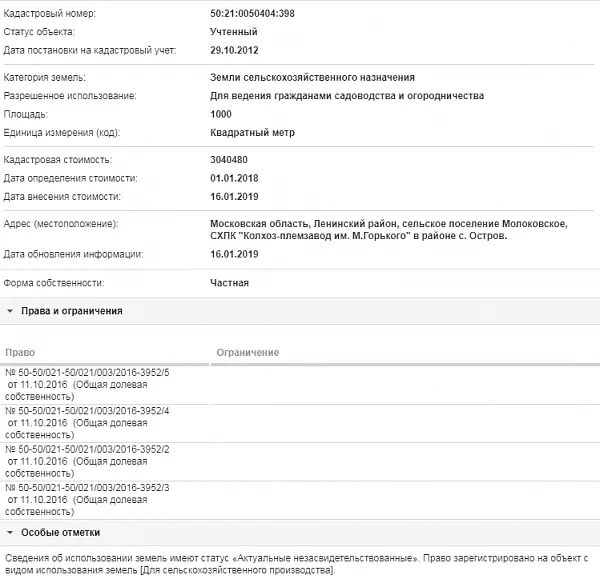Screen dimensions: 600x583
Task: Click the object status value "Учтенный"
Action: (235, 33)
